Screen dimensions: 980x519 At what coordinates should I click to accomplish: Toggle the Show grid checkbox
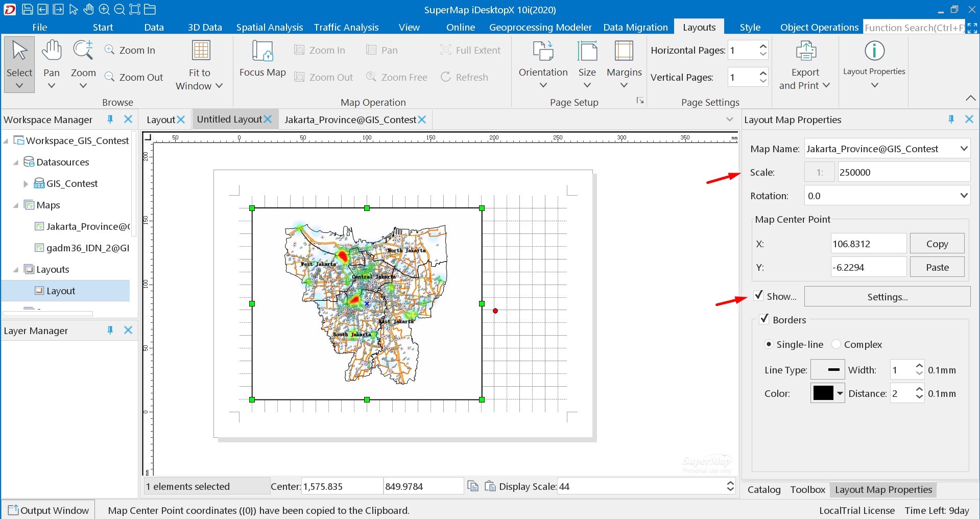tap(759, 295)
